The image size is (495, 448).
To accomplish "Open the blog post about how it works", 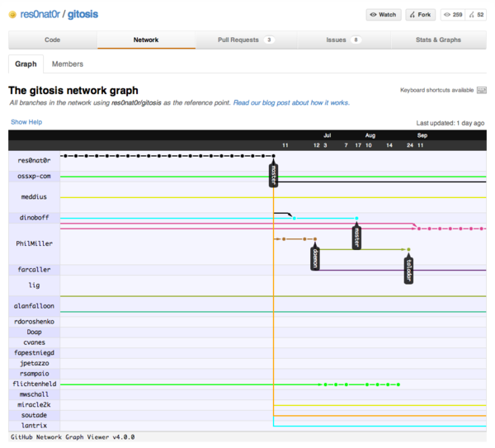I will [291, 102].
